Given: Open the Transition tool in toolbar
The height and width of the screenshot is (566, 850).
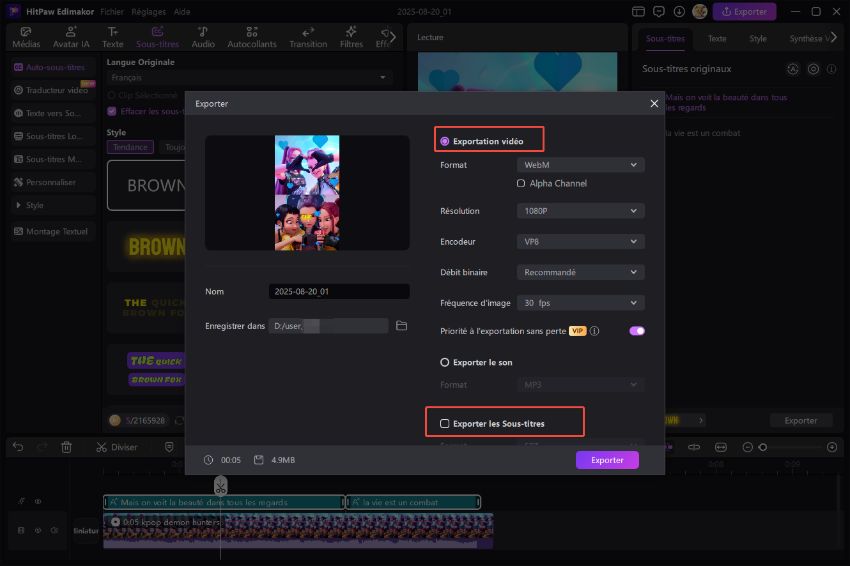Looking at the screenshot, I should click(308, 37).
